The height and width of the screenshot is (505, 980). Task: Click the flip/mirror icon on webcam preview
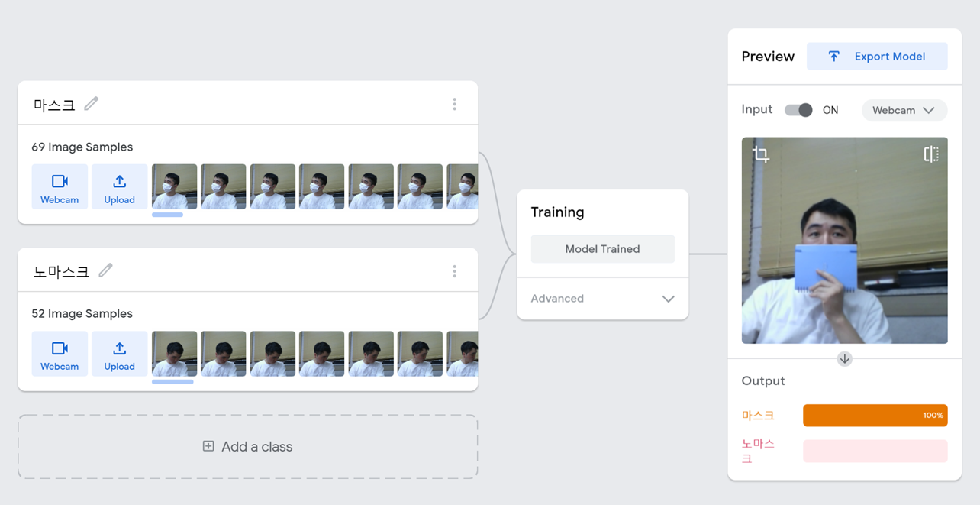click(x=930, y=154)
